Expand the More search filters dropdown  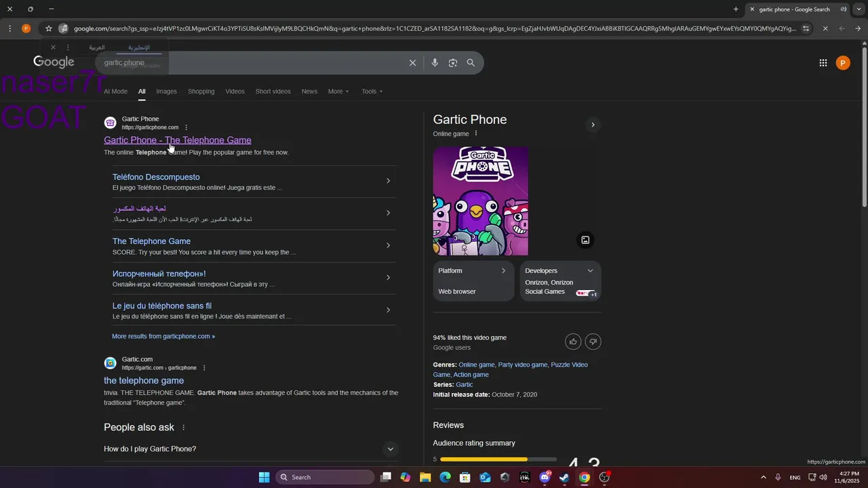click(338, 91)
